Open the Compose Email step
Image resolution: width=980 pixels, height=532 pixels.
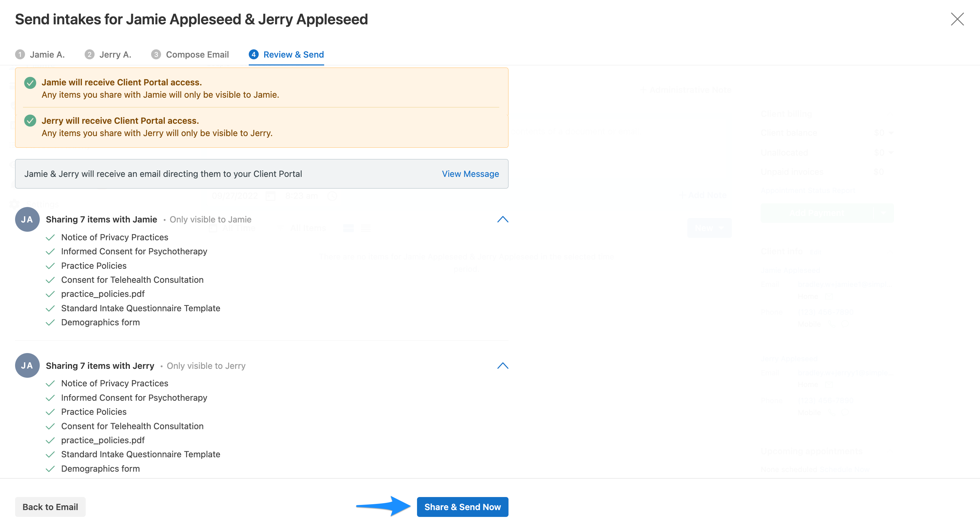click(x=190, y=55)
